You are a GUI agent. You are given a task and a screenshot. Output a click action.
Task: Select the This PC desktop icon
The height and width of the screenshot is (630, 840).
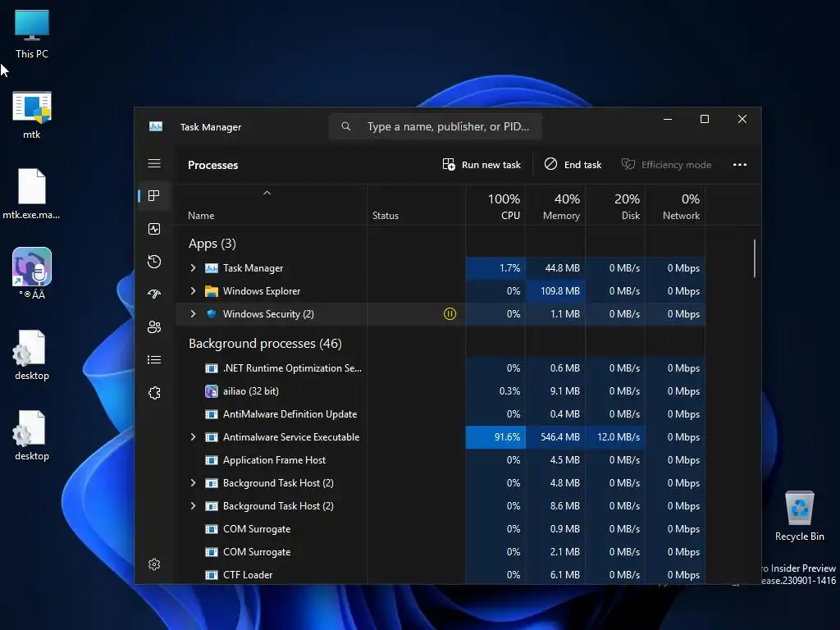pos(32,33)
